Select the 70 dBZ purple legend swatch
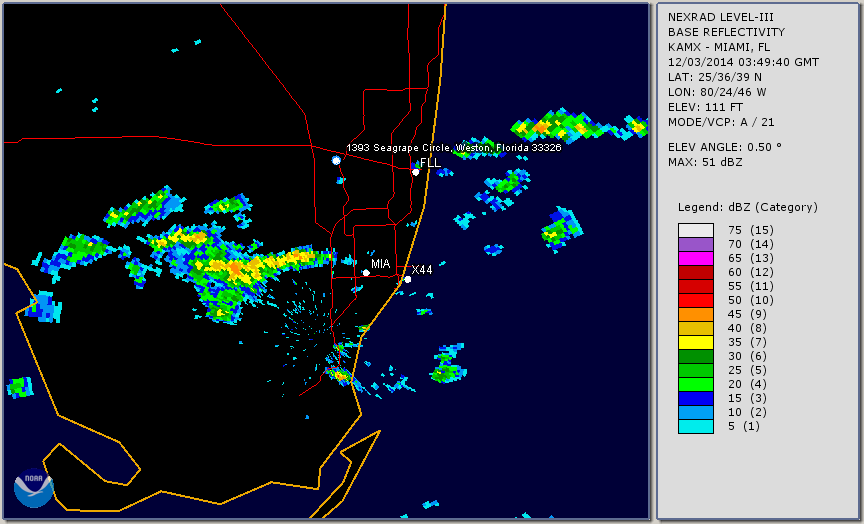Viewport: 864px width, 524px height. click(696, 244)
